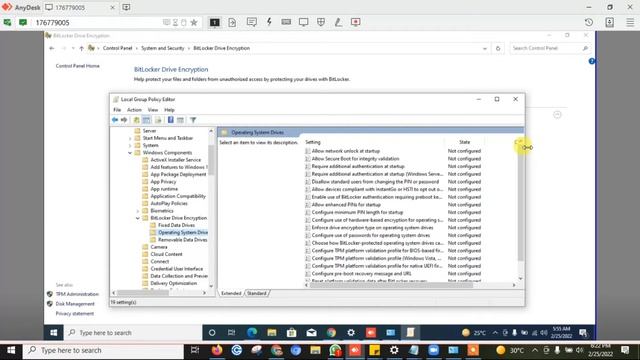
Task: Click the remote Windows Start button
Action: tap(53, 333)
